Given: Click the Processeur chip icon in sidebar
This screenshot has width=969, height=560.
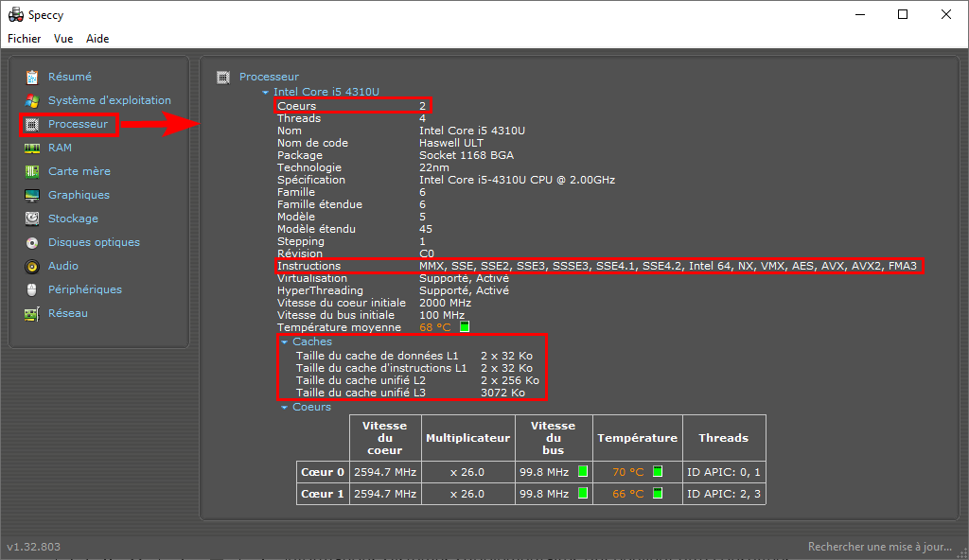Looking at the screenshot, I should [32, 124].
